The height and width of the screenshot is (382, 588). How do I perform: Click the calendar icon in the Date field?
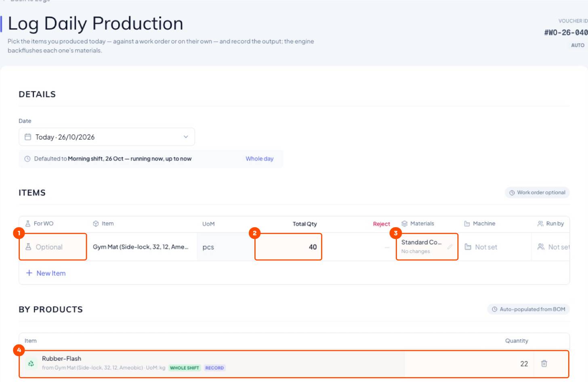[x=28, y=137]
